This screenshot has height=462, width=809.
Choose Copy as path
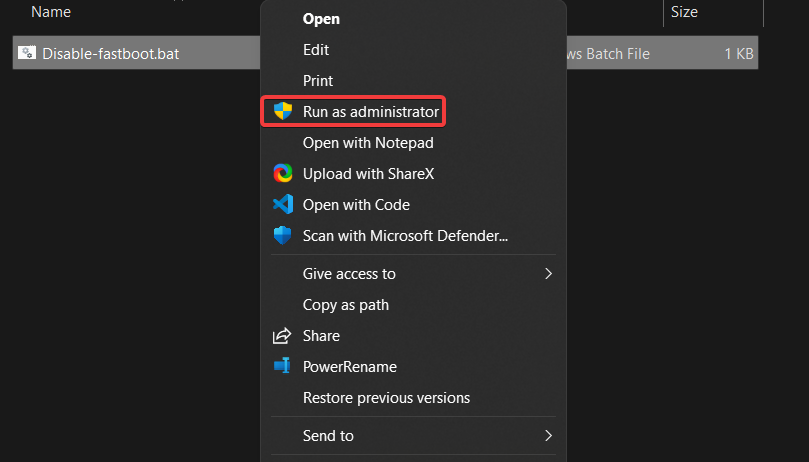(x=345, y=305)
